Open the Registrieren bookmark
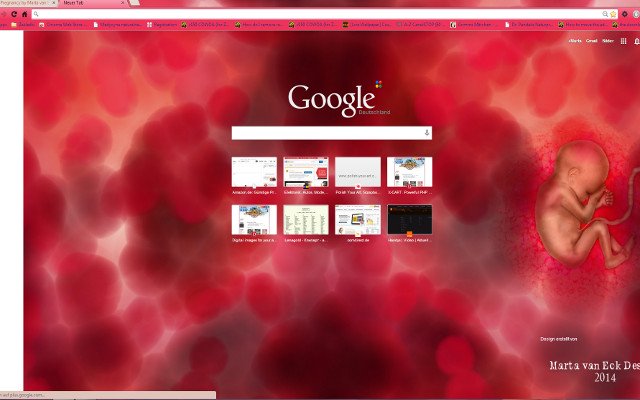 click(x=162, y=25)
